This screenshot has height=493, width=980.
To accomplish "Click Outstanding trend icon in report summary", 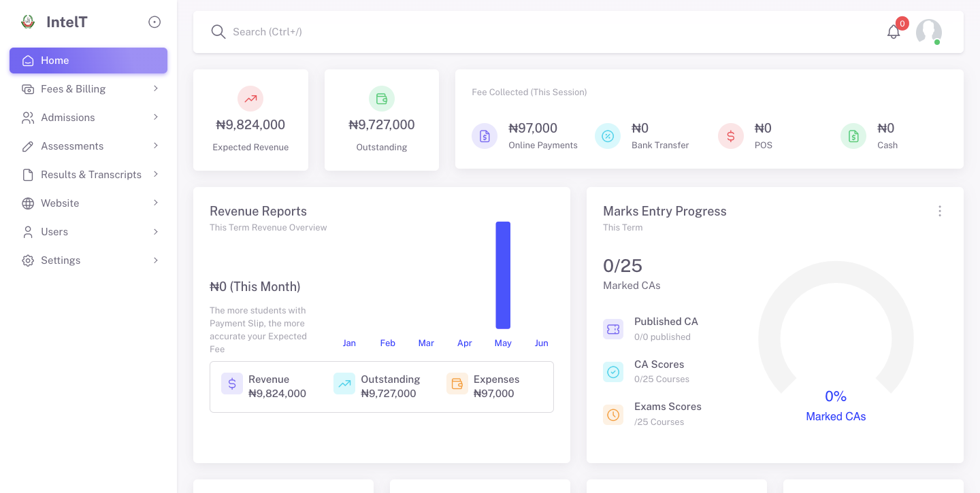I will [344, 384].
